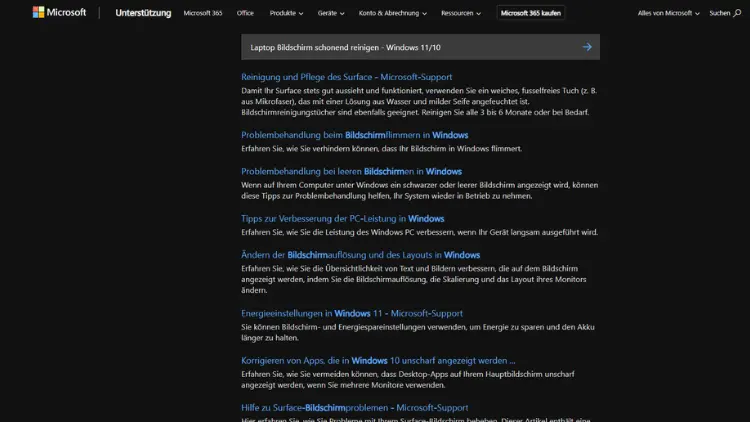Expand the Ressourcen dropdown menu

(x=461, y=13)
